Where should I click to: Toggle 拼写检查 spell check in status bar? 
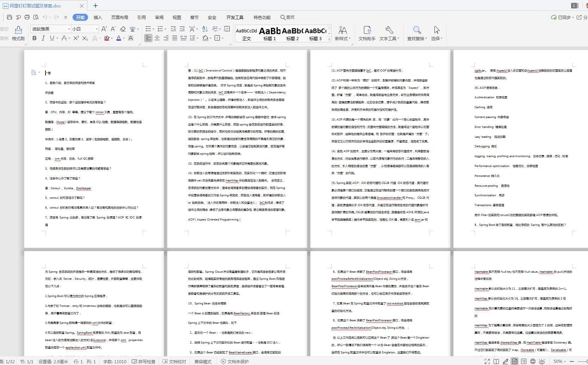[143, 361]
